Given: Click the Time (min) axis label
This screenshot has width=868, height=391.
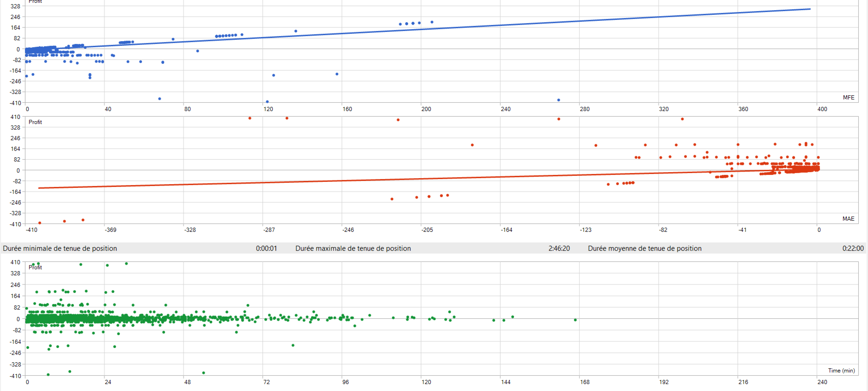Looking at the screenshot, I should tap(841, 371).
